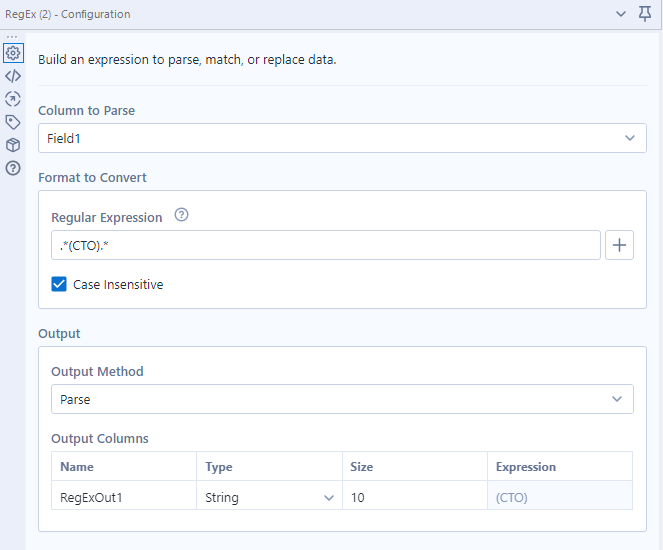The height and width of the screenshot is (550, 663).
Task: Open the Configuration gear tab
Action: tap(13, 53)
